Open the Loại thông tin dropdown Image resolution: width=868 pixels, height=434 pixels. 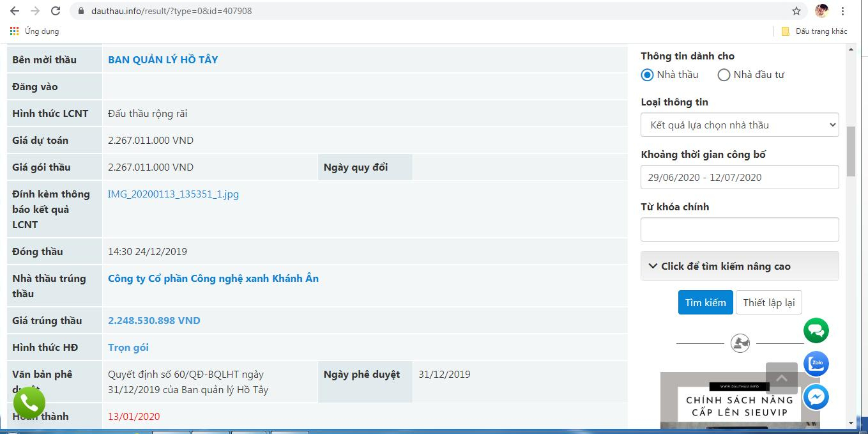click(x=740, y=125)
